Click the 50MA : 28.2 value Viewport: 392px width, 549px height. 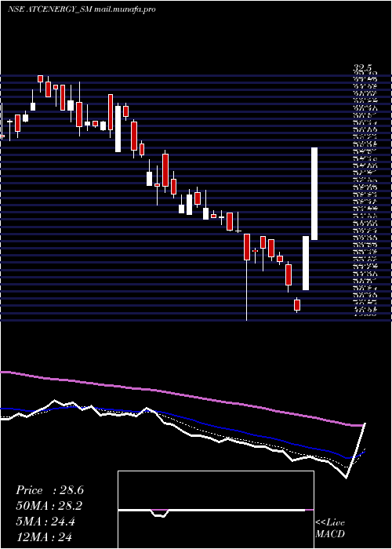pos(49,506)
